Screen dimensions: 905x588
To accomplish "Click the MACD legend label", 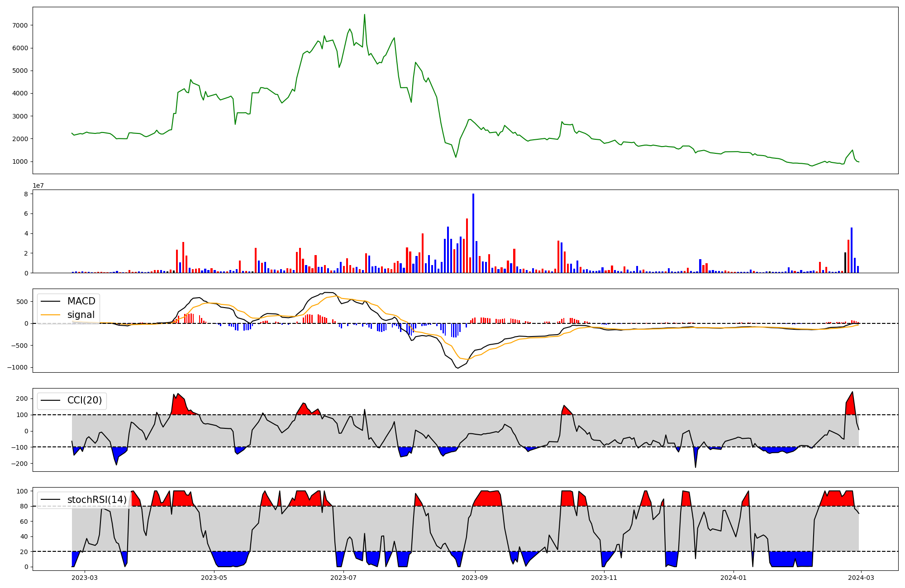I will pos(81,301).
